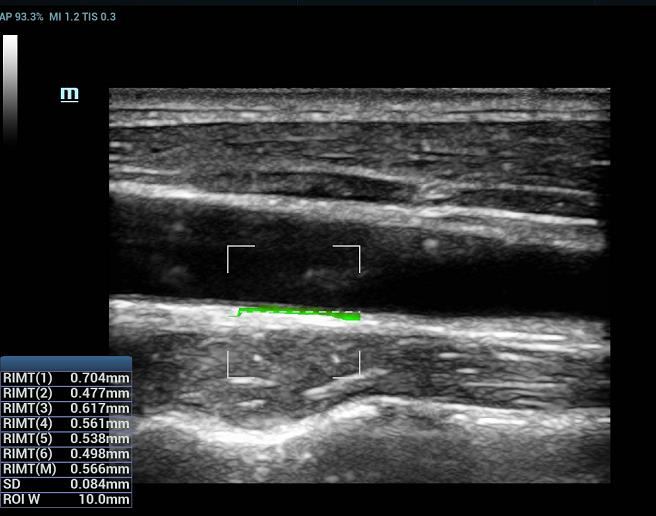656x516 pixels.
Task: Click the ROI W 10.0mm row
Action: click(x=66, y=499)
